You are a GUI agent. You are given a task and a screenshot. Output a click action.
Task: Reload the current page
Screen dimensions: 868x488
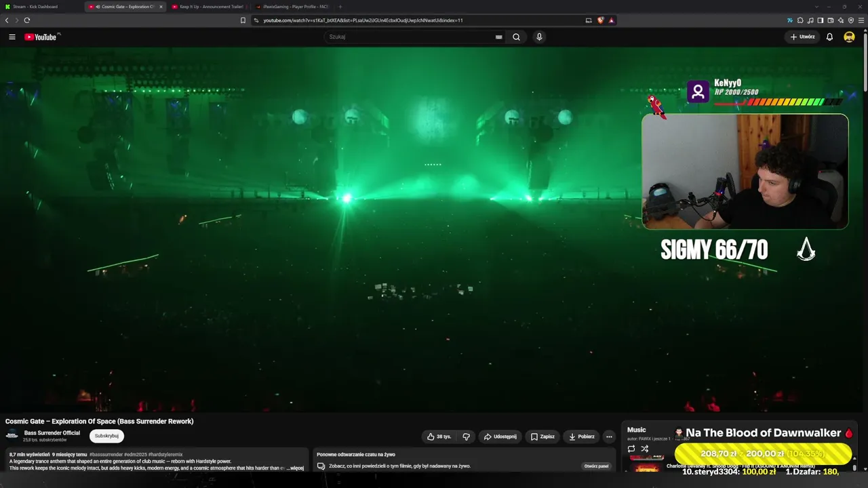click(27, 20)
